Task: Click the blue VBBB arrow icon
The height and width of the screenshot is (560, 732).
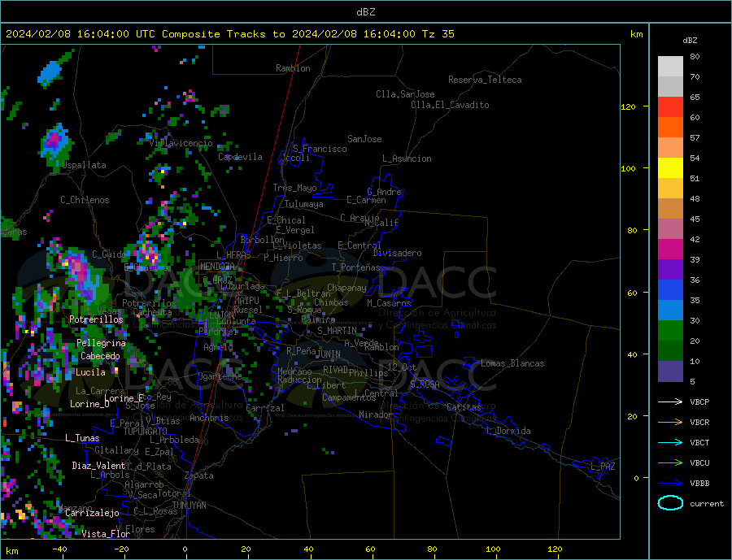Action: tap(670, 483)
